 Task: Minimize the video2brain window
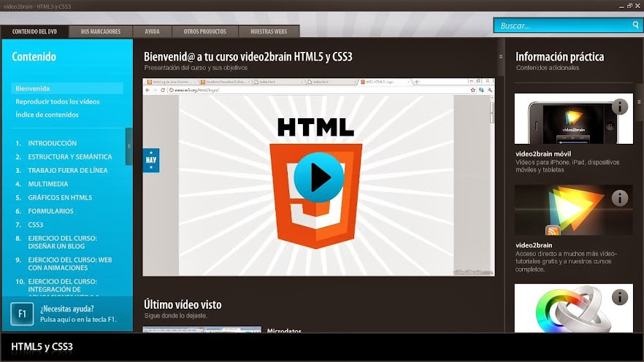point(622,6)
